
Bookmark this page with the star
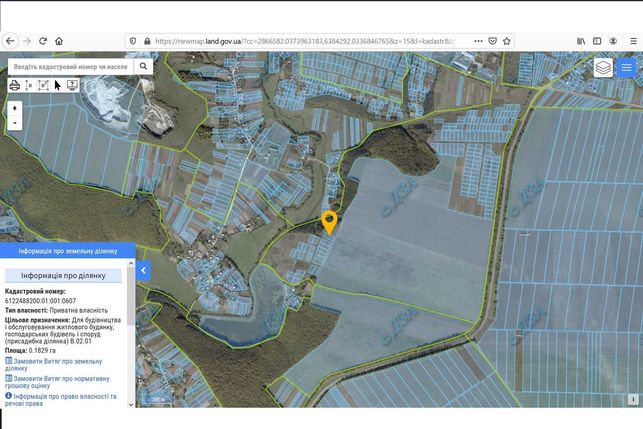(x=506, y=41)
